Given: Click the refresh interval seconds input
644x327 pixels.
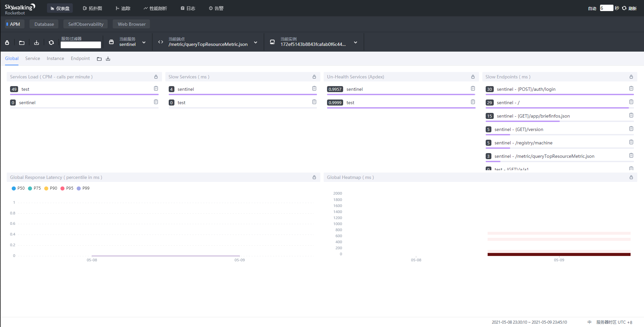Looking at the screenshot, I should click(606, 8).
